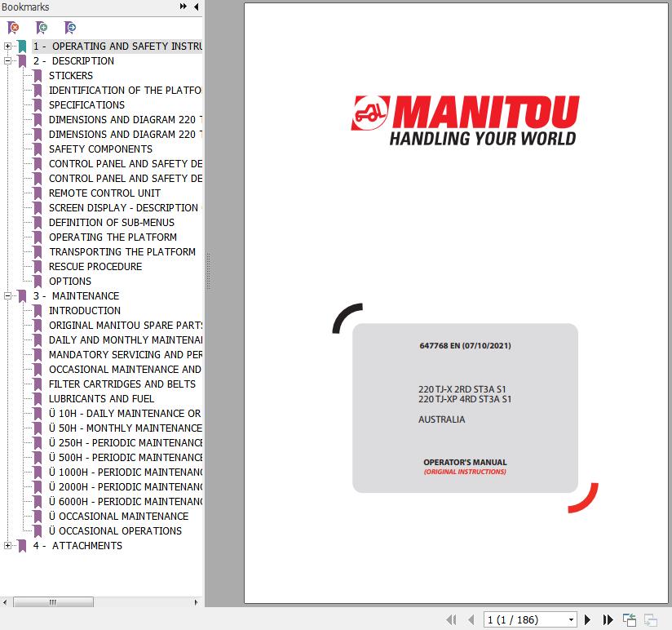
Task: Open DEFINITION OF SUB-MENUS bookmark
Action: 112,222
